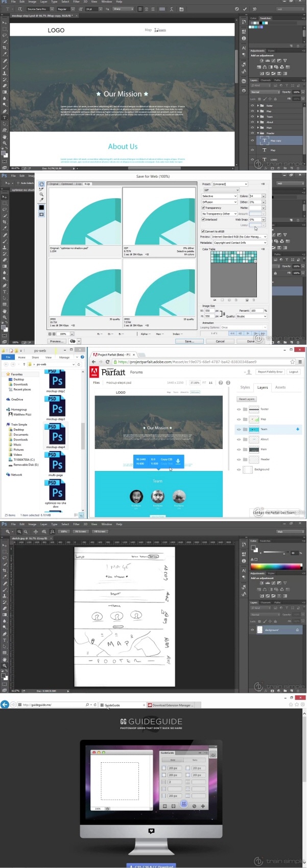Navigate up one folder in File Explorer
The height and width of the screenshot is (868, 307).
tap(24, 364)
